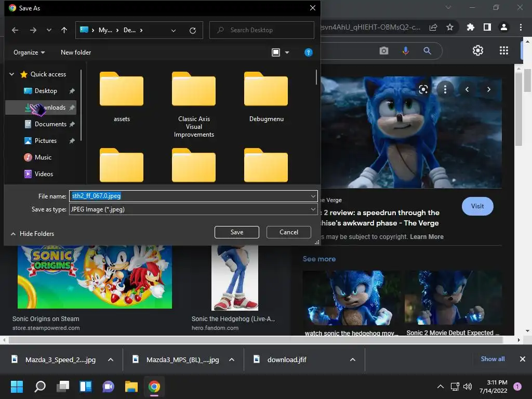The width and height of the screenshot is (532, 399).
Task: Click Hide Folders toggle
Action: [x=33, y=233]
